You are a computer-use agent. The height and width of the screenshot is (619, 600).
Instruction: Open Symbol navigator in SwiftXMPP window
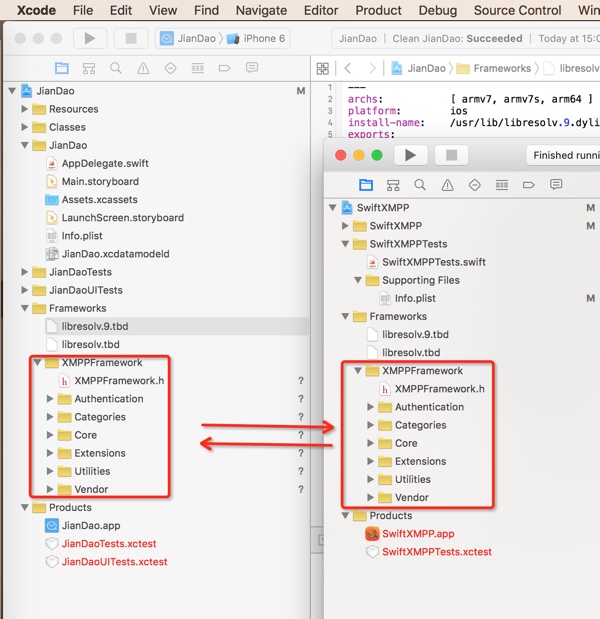393,185
